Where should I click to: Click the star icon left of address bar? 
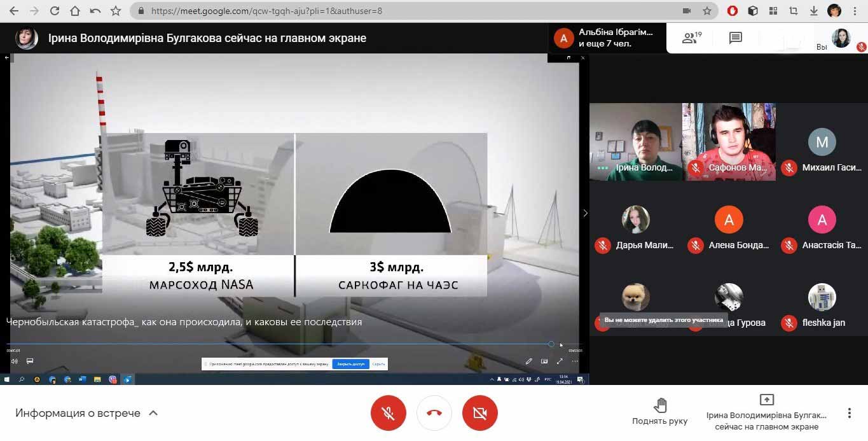coord(116,11)
